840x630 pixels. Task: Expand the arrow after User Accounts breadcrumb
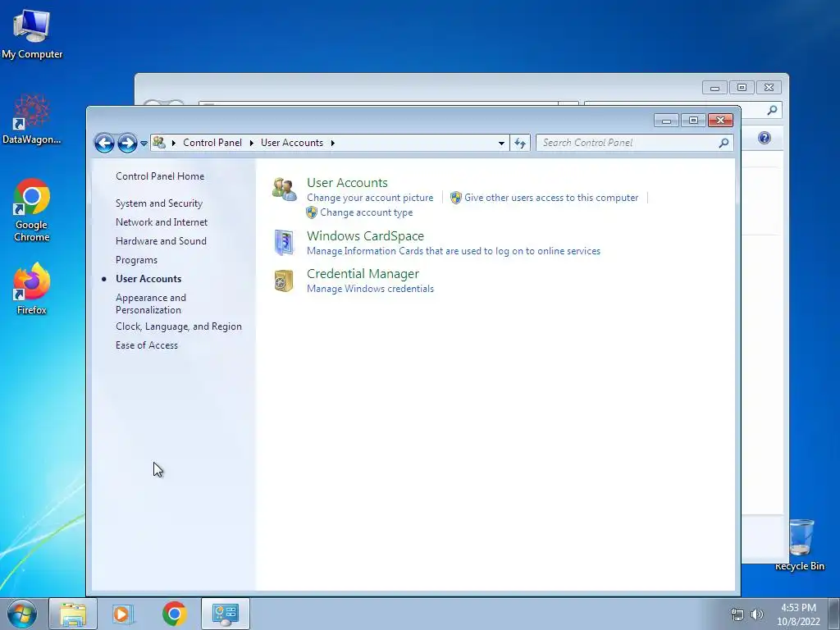[x=333, y=143]
